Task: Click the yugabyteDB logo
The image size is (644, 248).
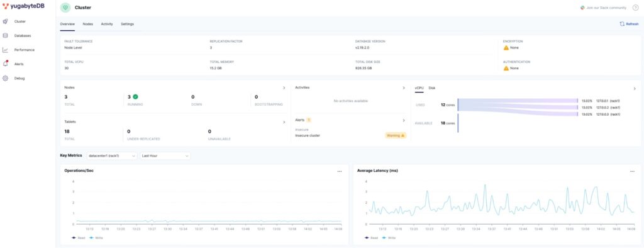Action: (23, 6)
